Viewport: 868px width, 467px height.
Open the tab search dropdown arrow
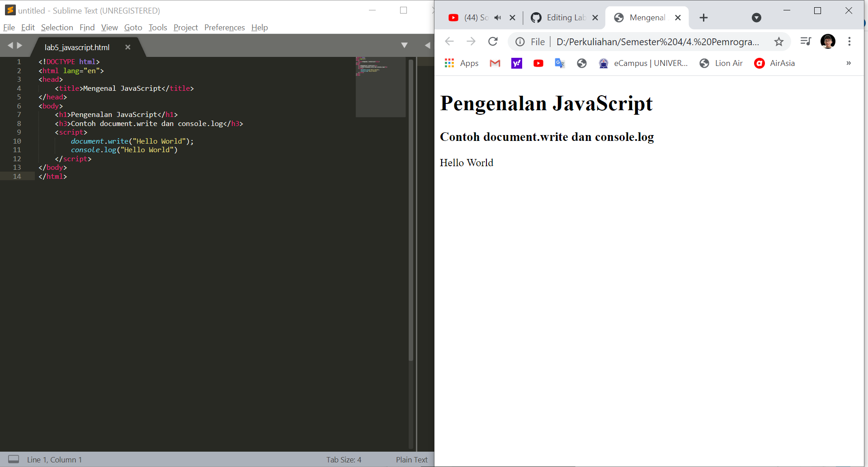coord(756,18)
